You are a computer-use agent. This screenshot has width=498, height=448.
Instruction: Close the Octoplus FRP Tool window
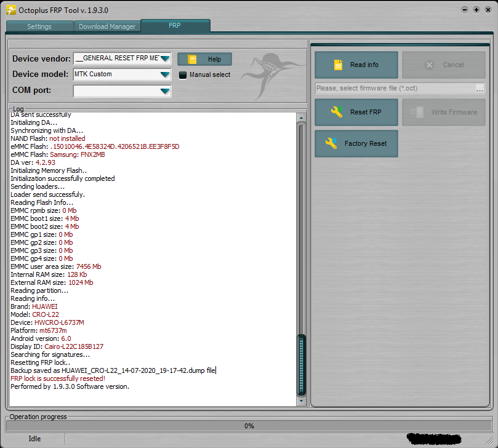point(488,10)
